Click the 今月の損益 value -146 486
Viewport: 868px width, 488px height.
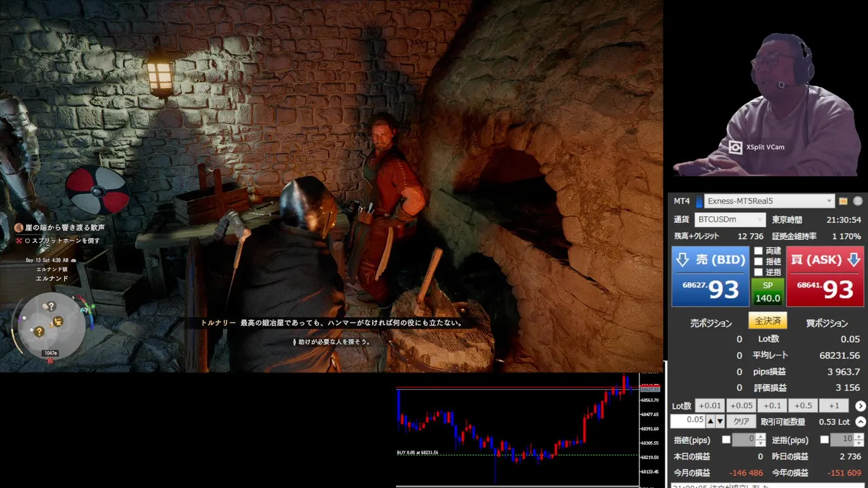pyautogui.click(x=746, y=473)
